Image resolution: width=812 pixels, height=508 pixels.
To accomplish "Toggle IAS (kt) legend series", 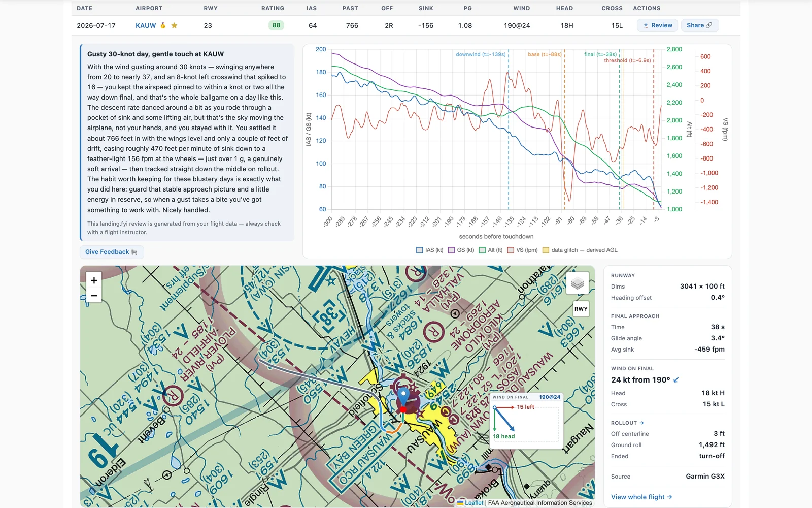I will 430,250.
